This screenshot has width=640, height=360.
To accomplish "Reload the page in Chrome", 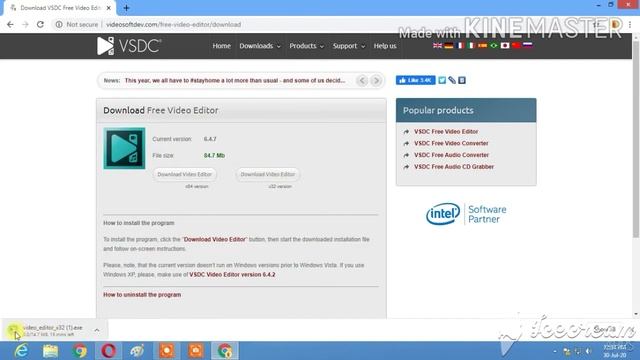I will click(40, 24).
